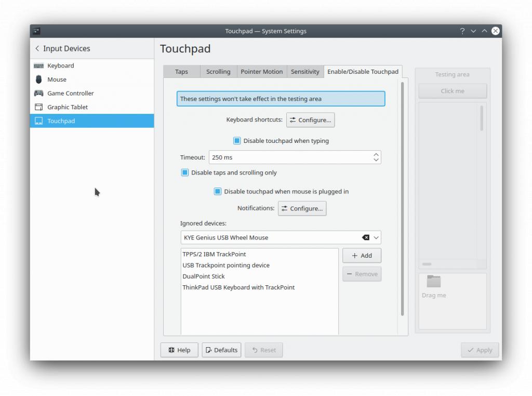
Task: Expand the ignored devices dropdown arrow
Action: coord(376,237)
